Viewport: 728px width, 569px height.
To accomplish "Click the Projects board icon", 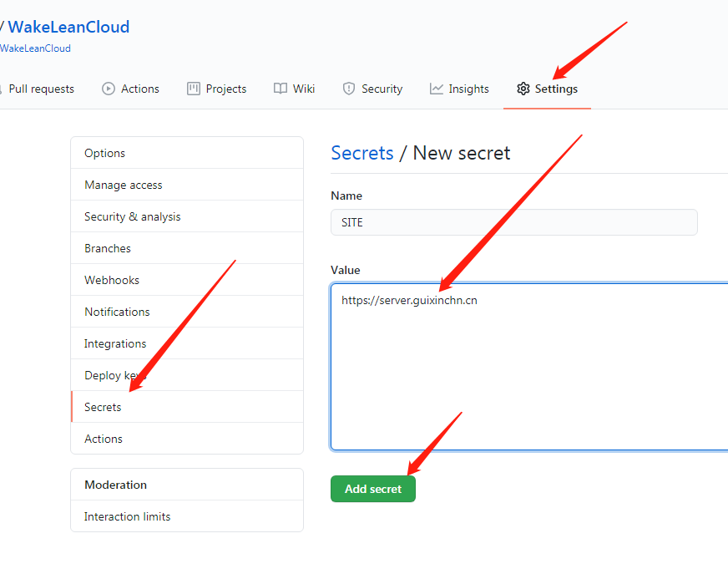I will tap(194, 89).
